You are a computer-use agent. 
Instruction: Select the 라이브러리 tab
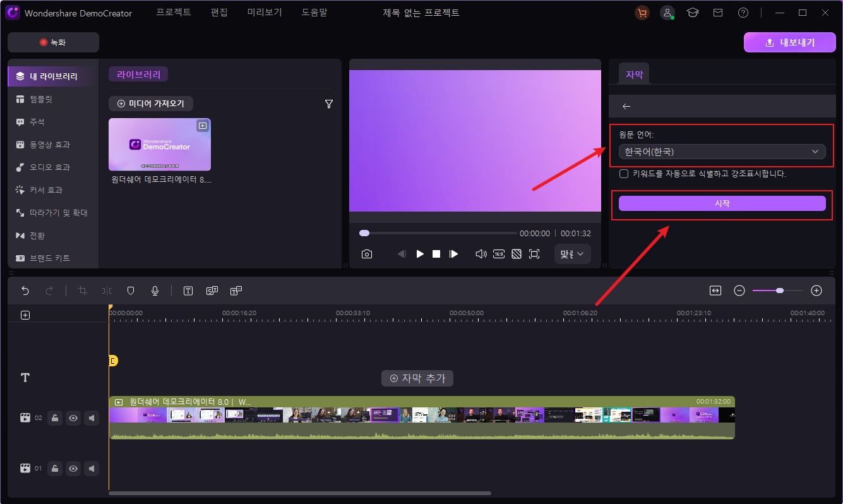[x=138, y=75]
